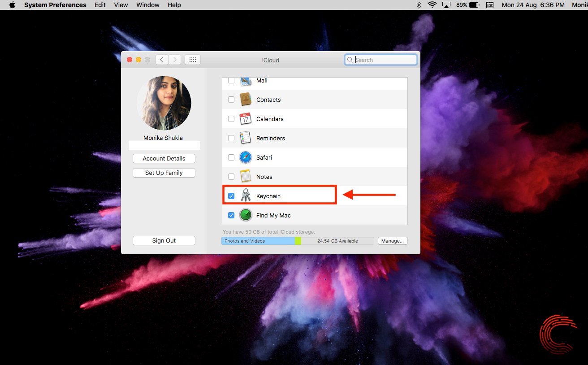
Task: Click the Set Up Family button
Action: click(x=164, y=173)
